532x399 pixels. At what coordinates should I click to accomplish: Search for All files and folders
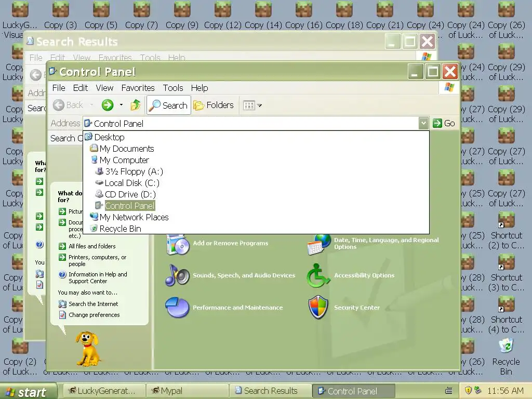pos(92,246)
